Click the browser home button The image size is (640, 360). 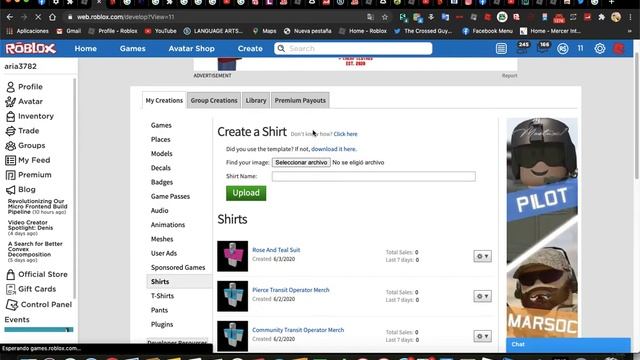pyautogui.click(x=52, y=17)
